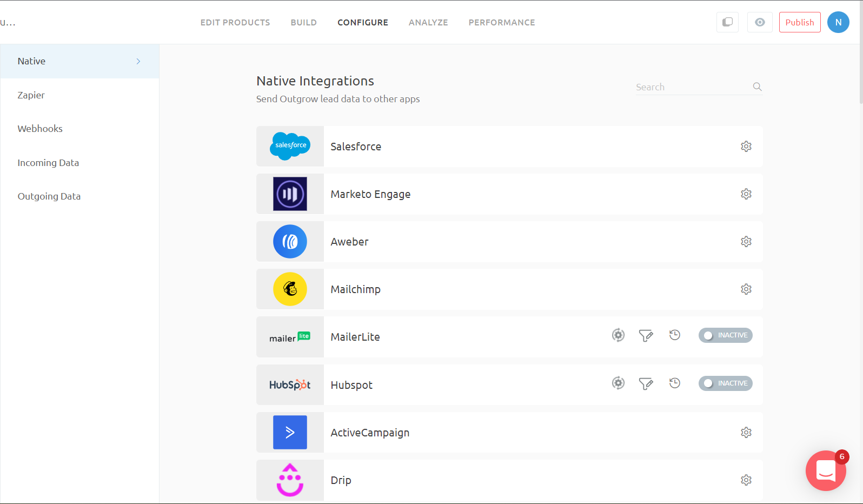
Task: Click MailerLite filter edit icon
Action: click(x=646, y=336)
